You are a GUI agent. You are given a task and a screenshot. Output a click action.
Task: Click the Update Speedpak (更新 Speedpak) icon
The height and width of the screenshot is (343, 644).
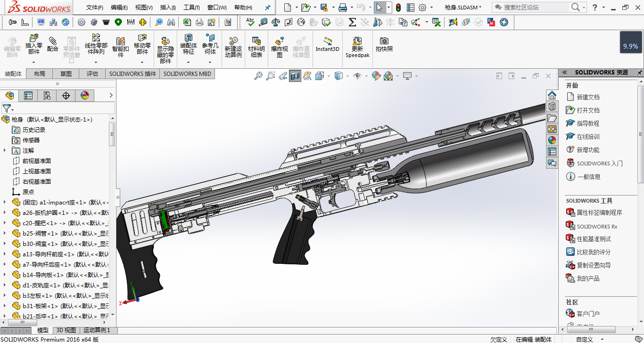coord(357,41)
